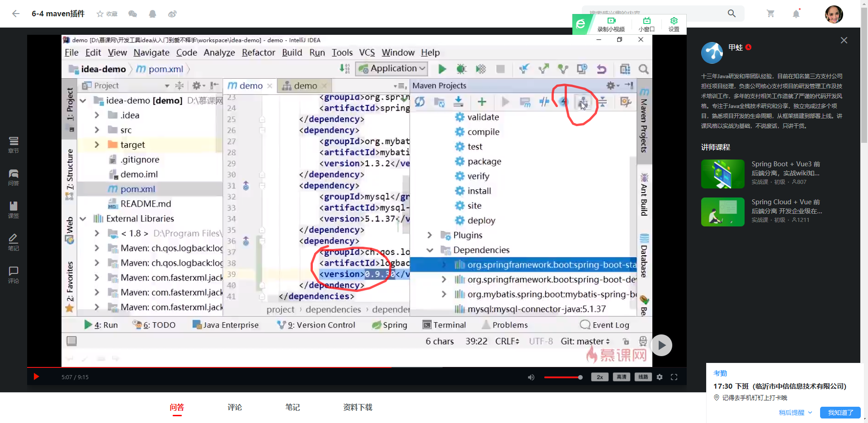
Task: Open the 问答 Q&A sidebar icon
Action: (14, 177)
